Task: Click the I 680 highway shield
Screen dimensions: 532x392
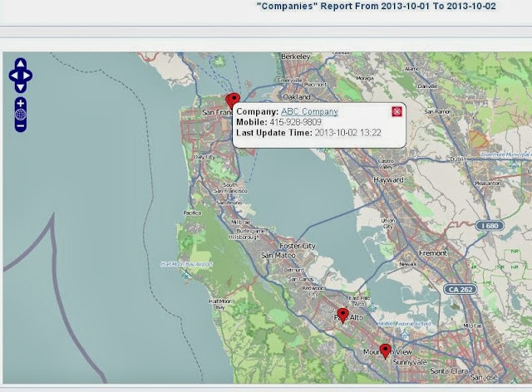Action: point(490,226)
